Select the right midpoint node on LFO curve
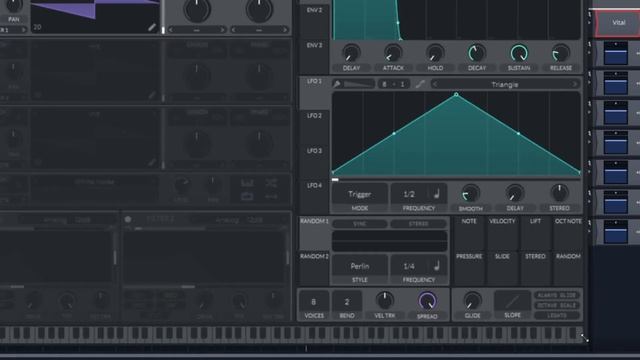Image resolution: width=640 pixels, height=360 pixels. [x=518, y=133]
